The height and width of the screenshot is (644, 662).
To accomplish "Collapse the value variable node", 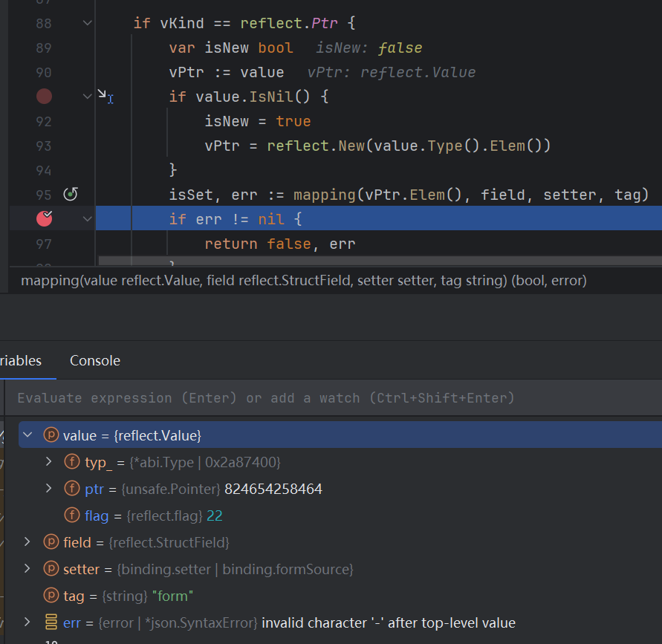I will pos(28,435).
